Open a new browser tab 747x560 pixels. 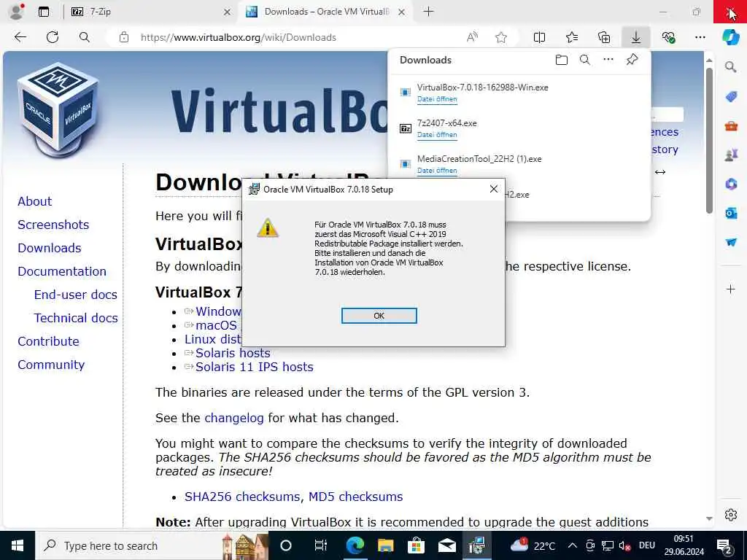(x=428, y=12)
